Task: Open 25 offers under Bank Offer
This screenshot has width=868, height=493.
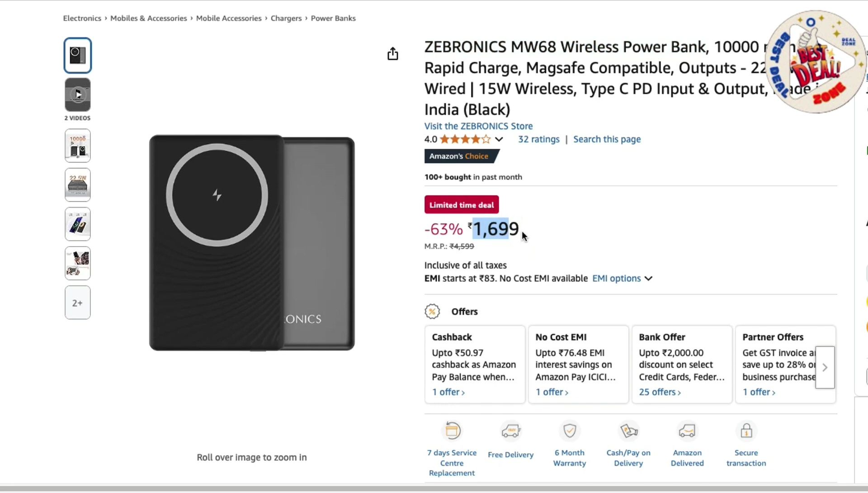Action: point(659,392)
